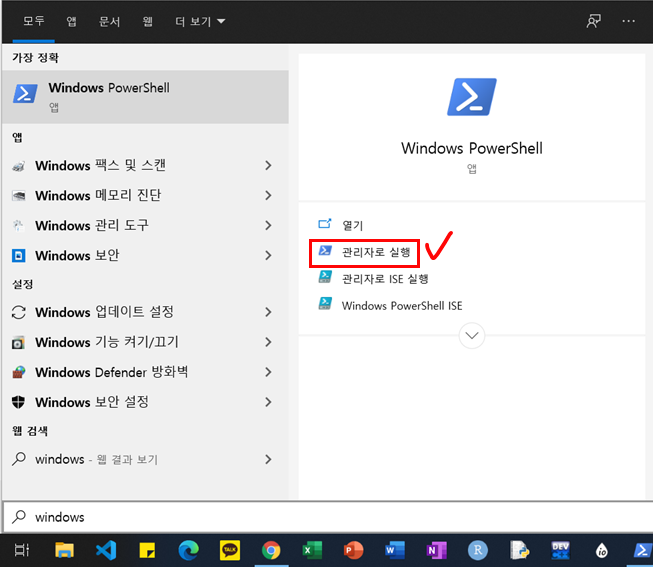Open Dev-C++ from the taskbar

[x=561, y=550]
